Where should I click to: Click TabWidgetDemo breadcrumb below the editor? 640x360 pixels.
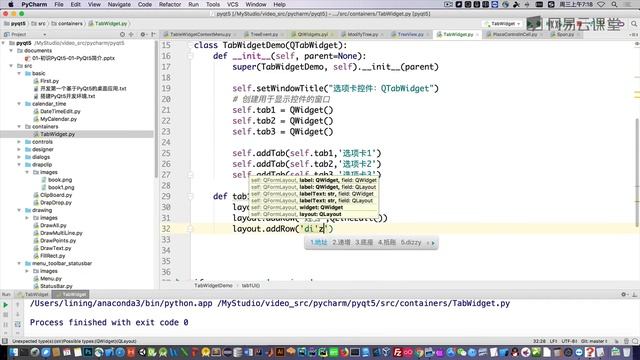click(x=213, y=286)
